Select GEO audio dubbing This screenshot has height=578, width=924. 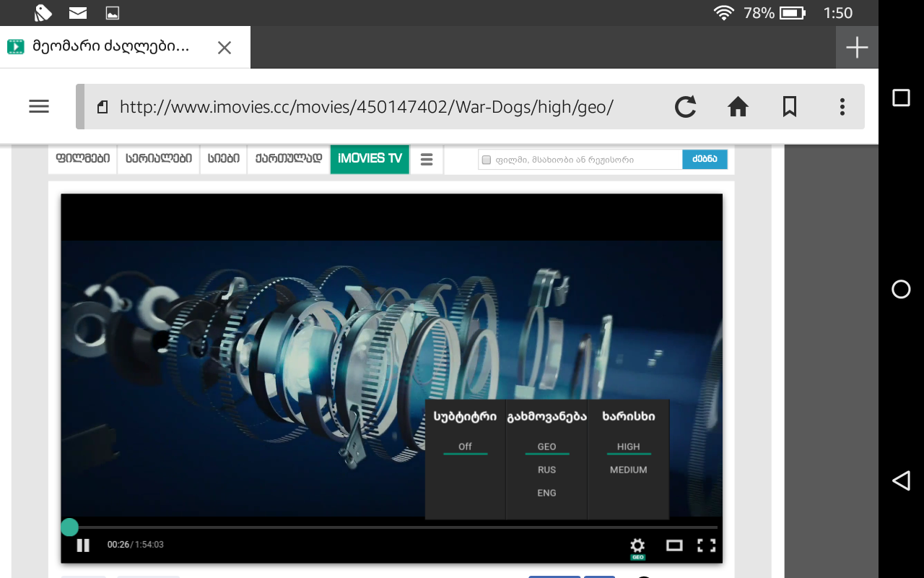coord(547,447)
